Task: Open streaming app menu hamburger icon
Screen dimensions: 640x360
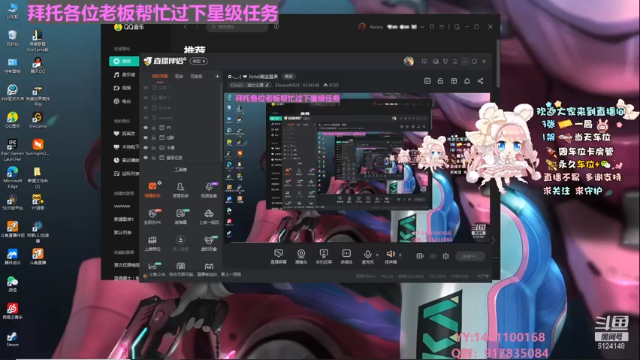Action: [455, 61]
